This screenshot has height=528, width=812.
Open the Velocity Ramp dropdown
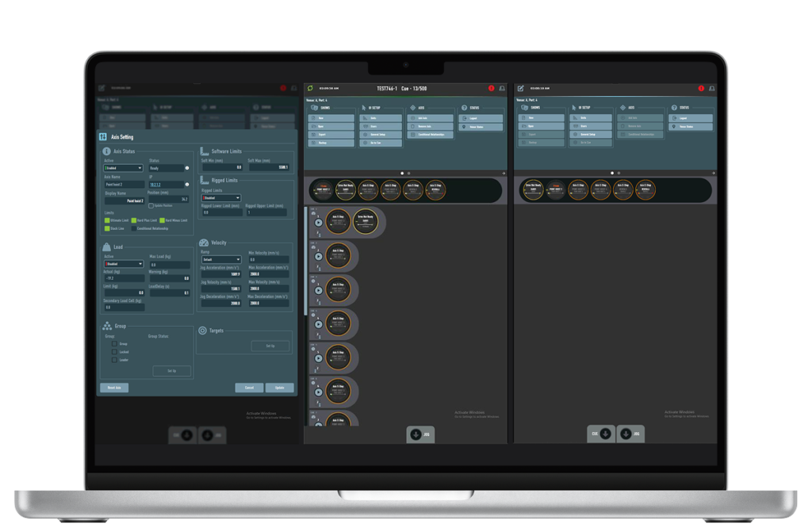point(221,259)
